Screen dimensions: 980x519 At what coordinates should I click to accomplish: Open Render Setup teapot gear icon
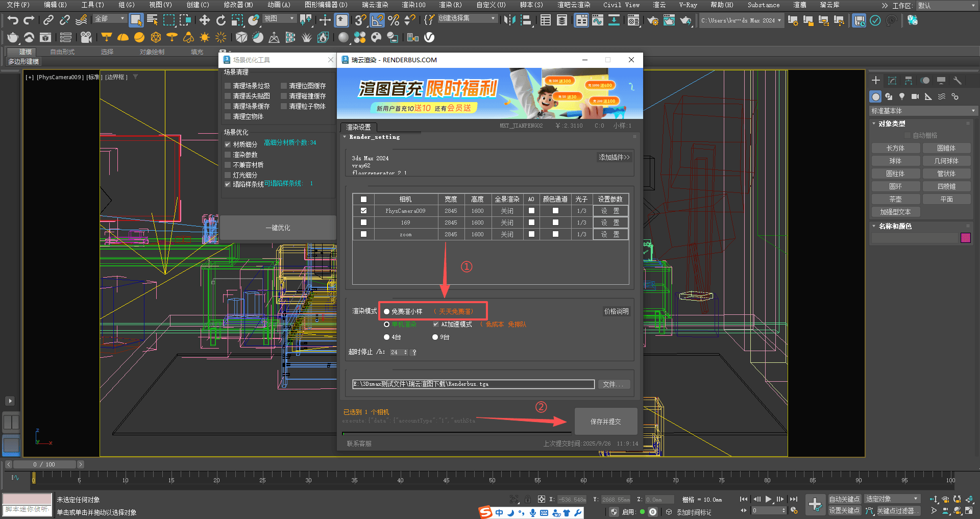[652, 20]
